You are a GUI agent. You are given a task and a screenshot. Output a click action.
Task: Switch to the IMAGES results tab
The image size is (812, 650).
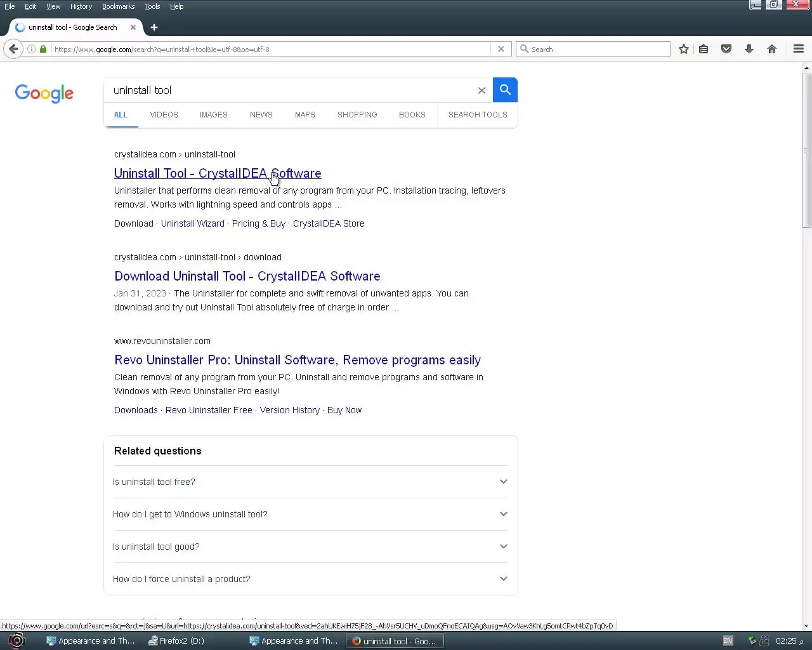click(213, 115)
